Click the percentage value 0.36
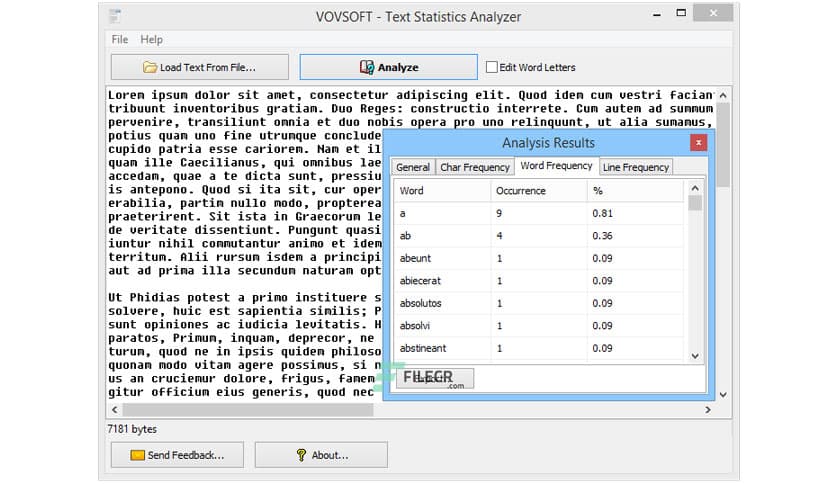The height and width of the screenshot is (484, 836). click(x=602, y=236)
